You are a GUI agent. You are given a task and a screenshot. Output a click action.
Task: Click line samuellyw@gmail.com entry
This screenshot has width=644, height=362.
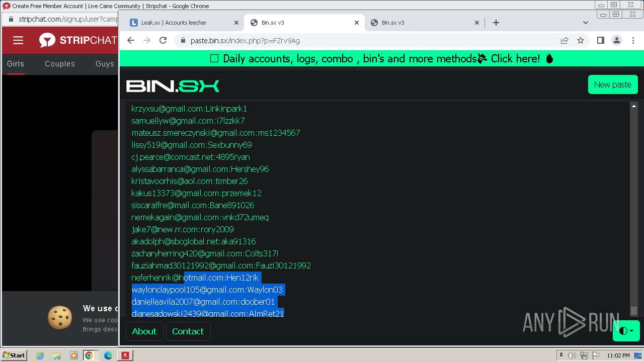point(188,121)
